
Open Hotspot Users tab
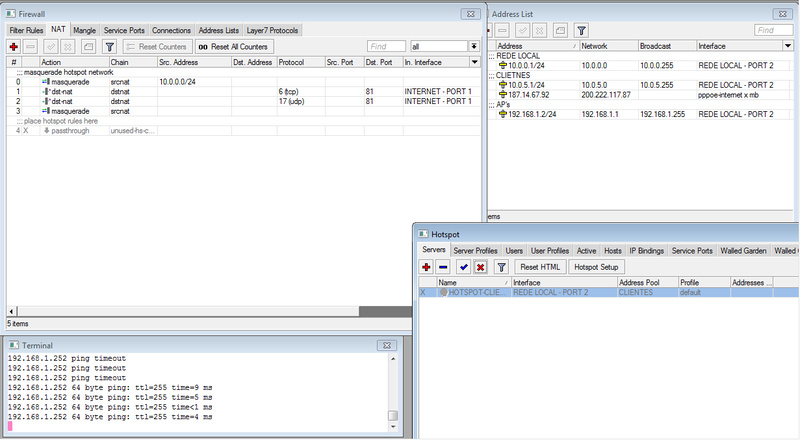pyautogui.click(x=514, y=251)
